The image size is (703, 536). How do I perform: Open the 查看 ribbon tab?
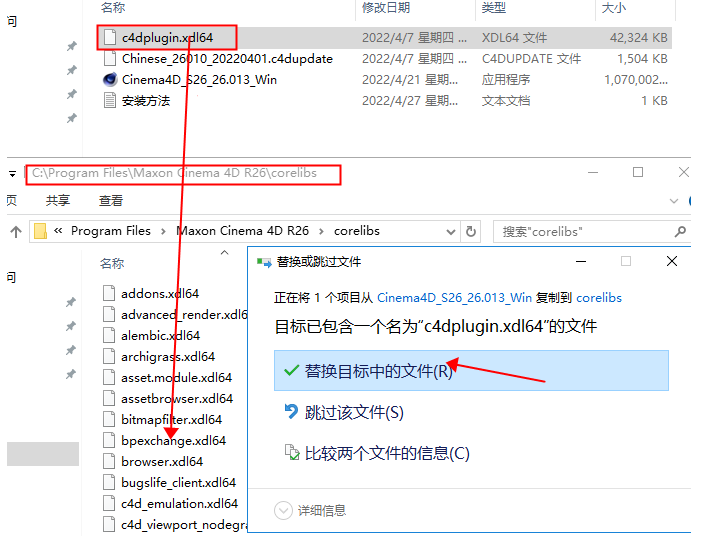click(111, 200)
